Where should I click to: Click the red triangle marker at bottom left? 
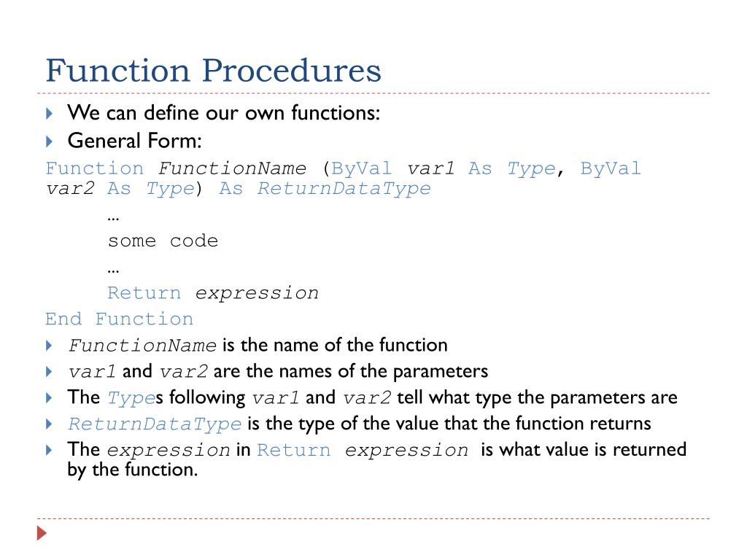click(x=42, y=533)
